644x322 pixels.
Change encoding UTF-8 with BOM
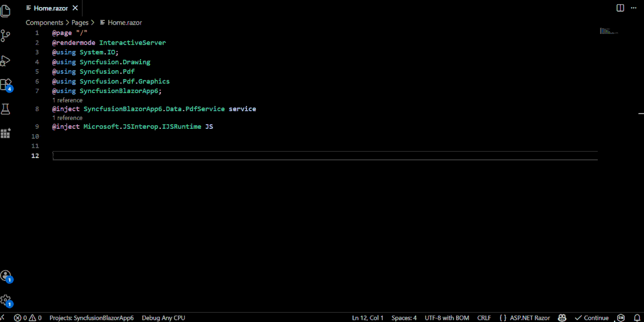click(x=447, y=318)
